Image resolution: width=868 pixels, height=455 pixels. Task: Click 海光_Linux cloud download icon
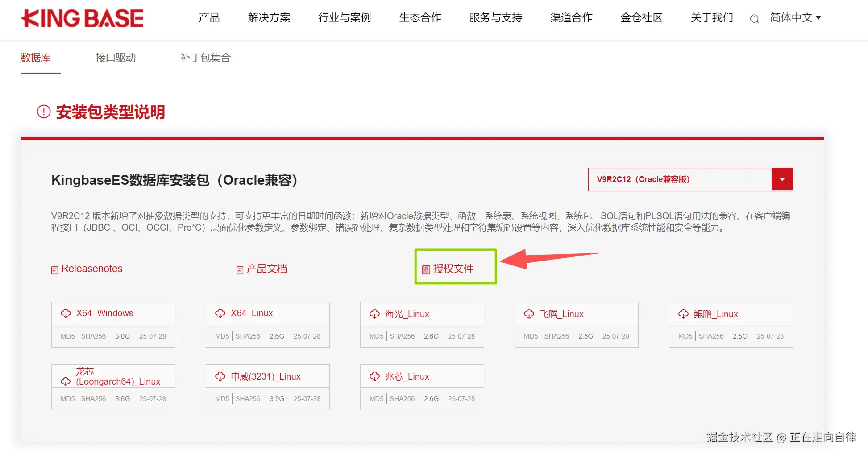pyautogui.click(x=374, y=314)
